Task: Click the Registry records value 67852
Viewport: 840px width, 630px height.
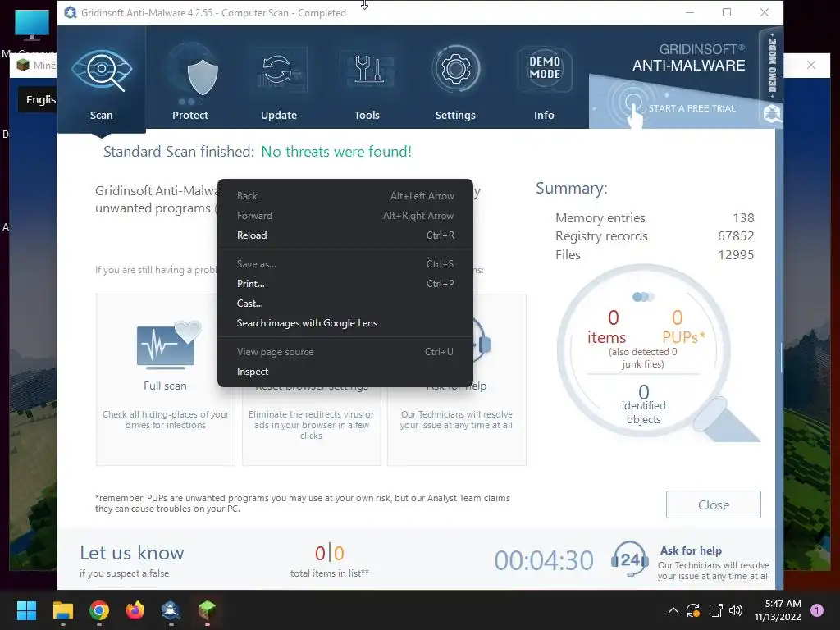Action: point(736,236)
